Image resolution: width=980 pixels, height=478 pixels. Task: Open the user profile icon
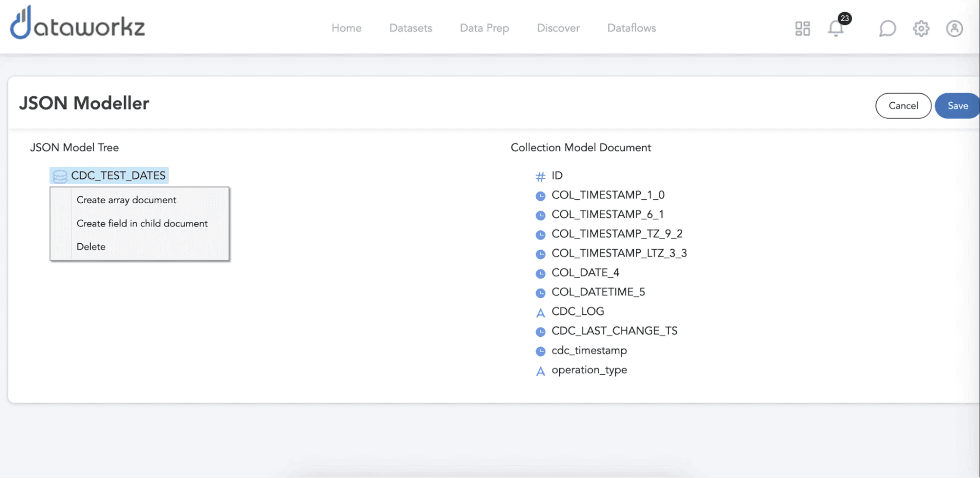tap(954, 28)
